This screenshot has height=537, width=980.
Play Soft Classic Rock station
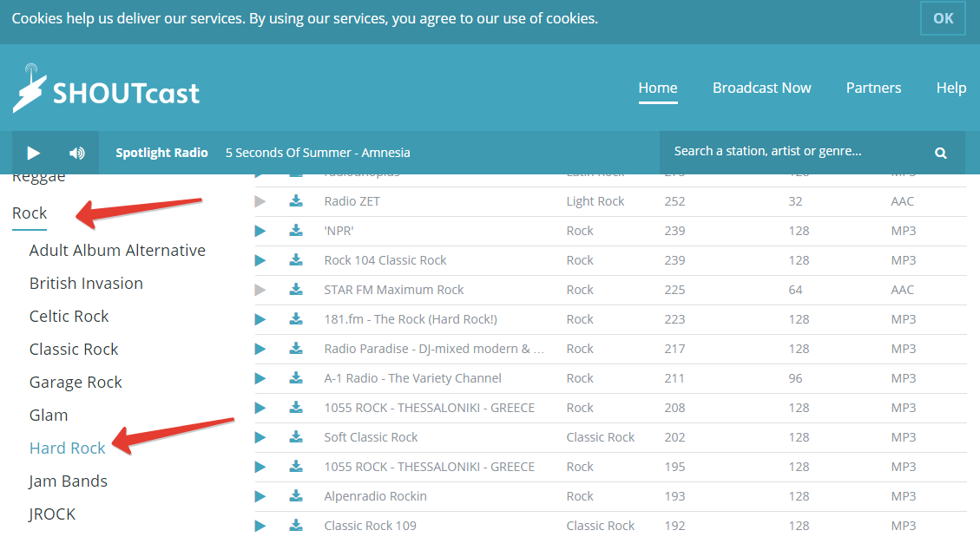pyautogui.click(x=260, y=438)
